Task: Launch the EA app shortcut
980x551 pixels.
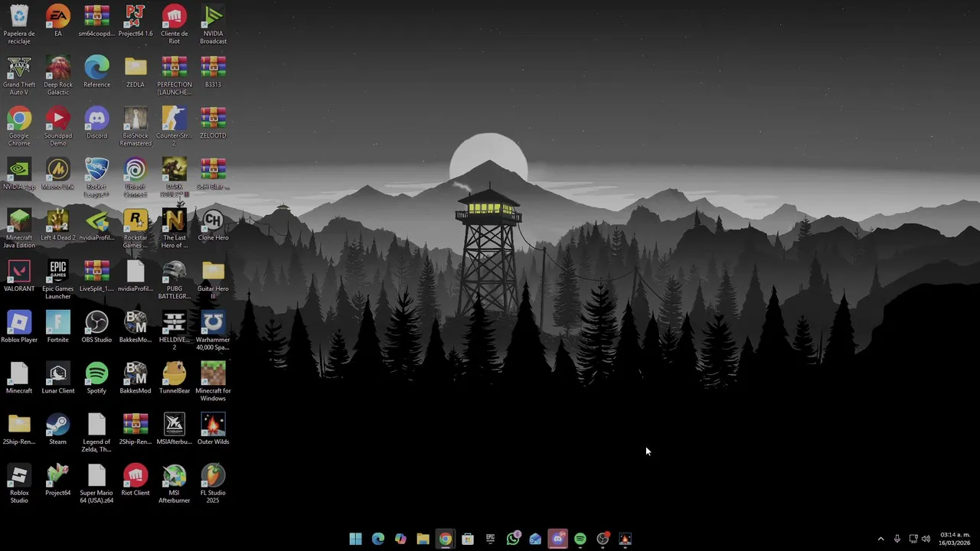Action: click(58, 21)
